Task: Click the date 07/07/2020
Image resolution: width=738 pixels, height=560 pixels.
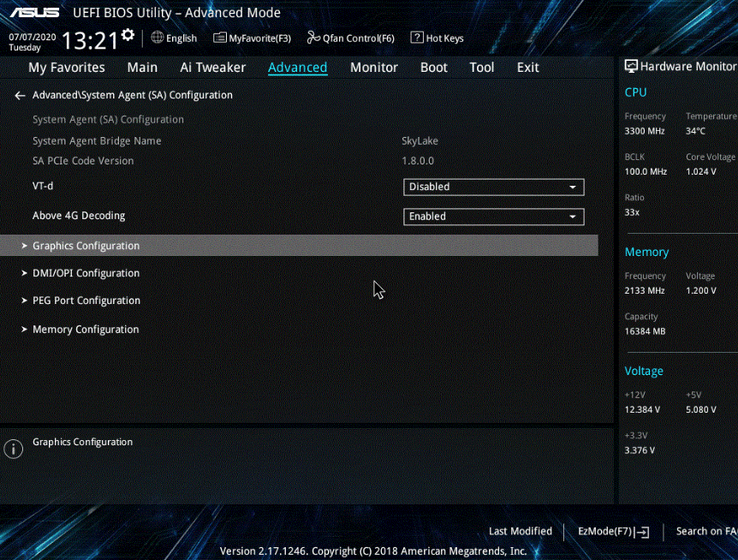Action: (32, 37)
